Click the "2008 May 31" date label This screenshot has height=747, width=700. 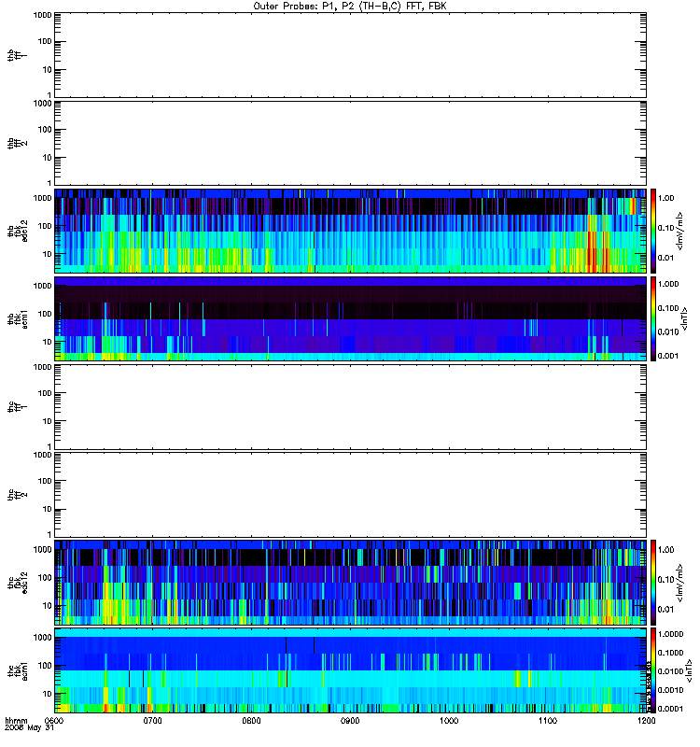29,728
